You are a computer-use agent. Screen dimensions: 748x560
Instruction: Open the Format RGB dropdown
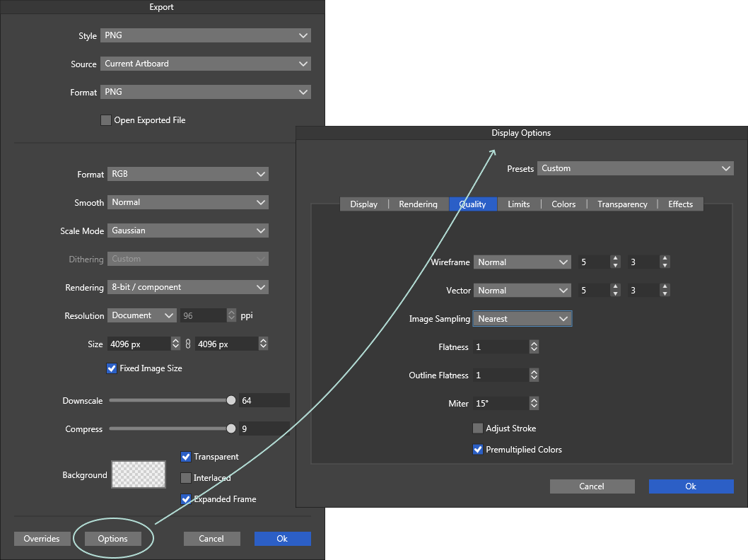point(188,174)
